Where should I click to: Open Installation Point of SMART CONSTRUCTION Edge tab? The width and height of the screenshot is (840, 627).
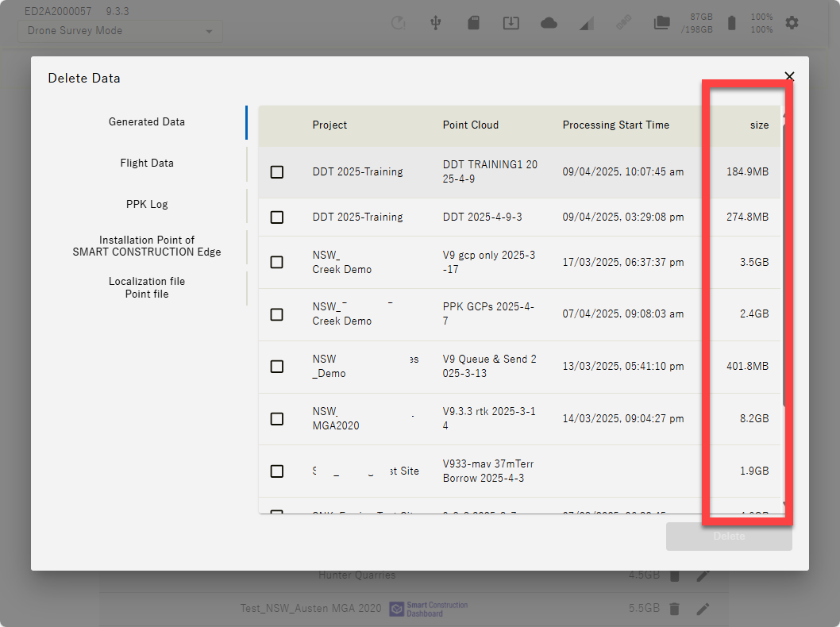click(147, 246)
